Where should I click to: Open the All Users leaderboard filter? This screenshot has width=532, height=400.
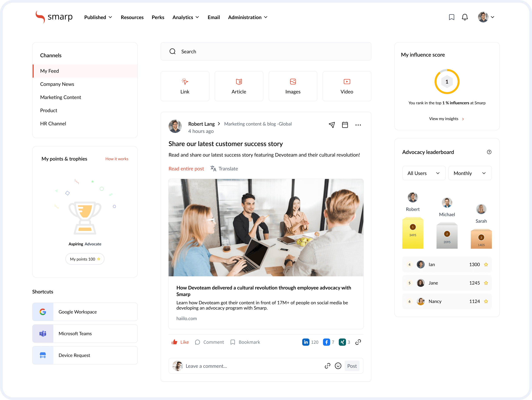424,173
